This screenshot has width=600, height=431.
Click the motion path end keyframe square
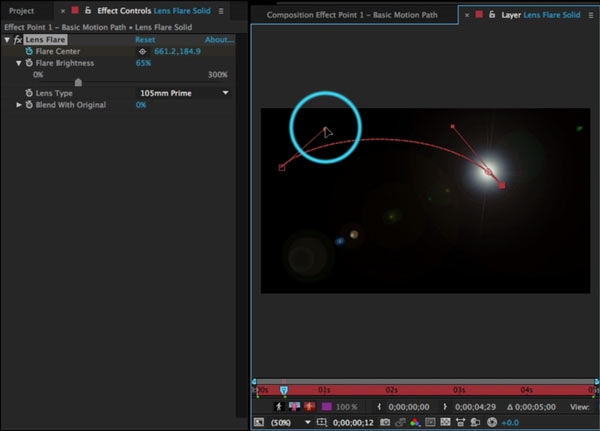(x=502, y=186)
